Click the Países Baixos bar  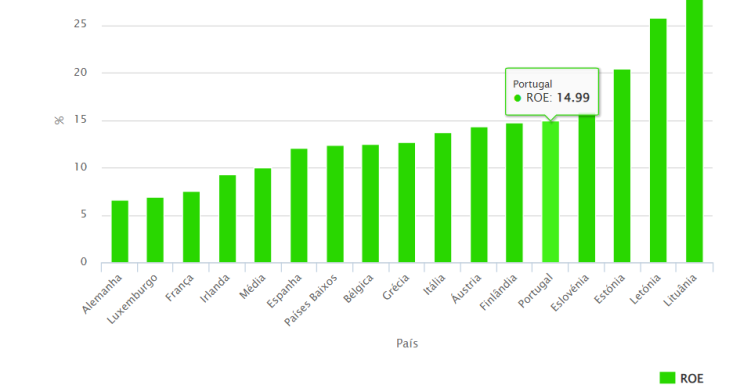click(335, 204)
